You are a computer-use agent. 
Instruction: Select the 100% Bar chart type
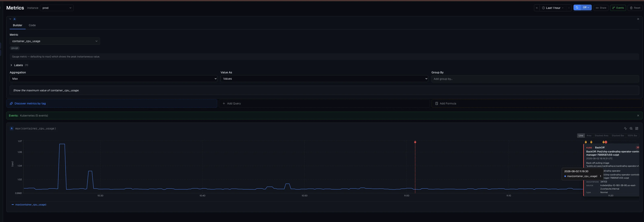[632, 135]
